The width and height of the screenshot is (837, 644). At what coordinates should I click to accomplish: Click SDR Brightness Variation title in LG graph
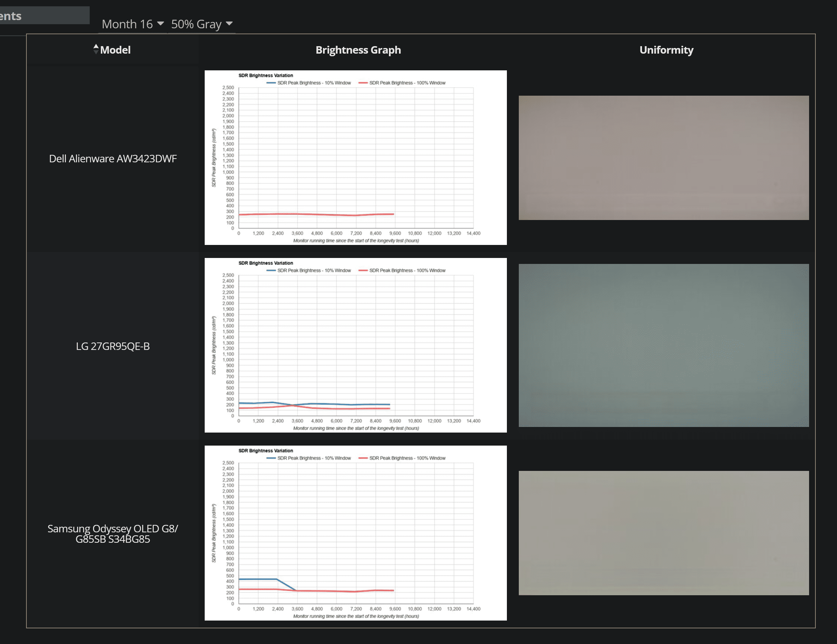pos(266,263)
